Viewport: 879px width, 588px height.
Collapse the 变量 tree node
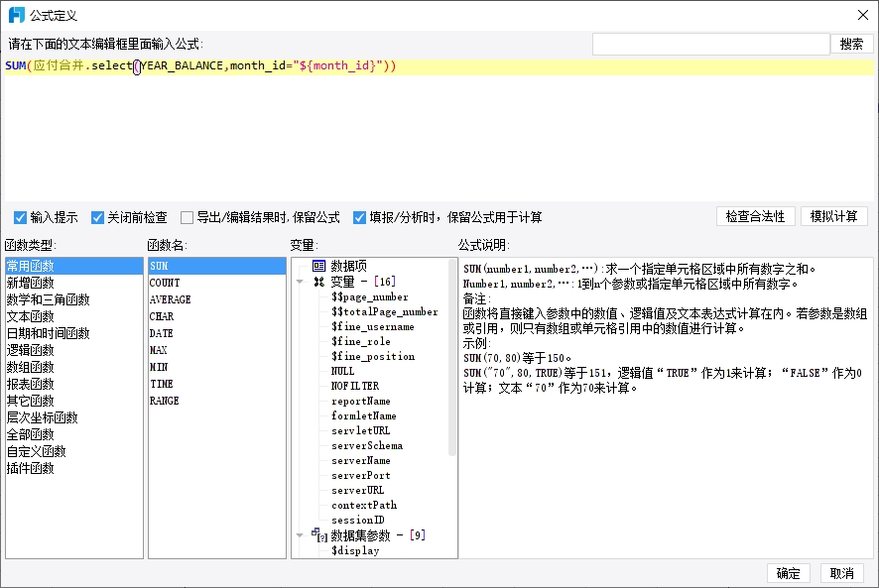300,282
